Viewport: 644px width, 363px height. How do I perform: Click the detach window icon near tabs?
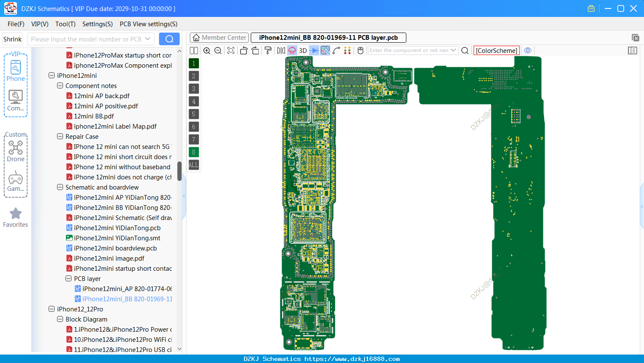point(635,38)
